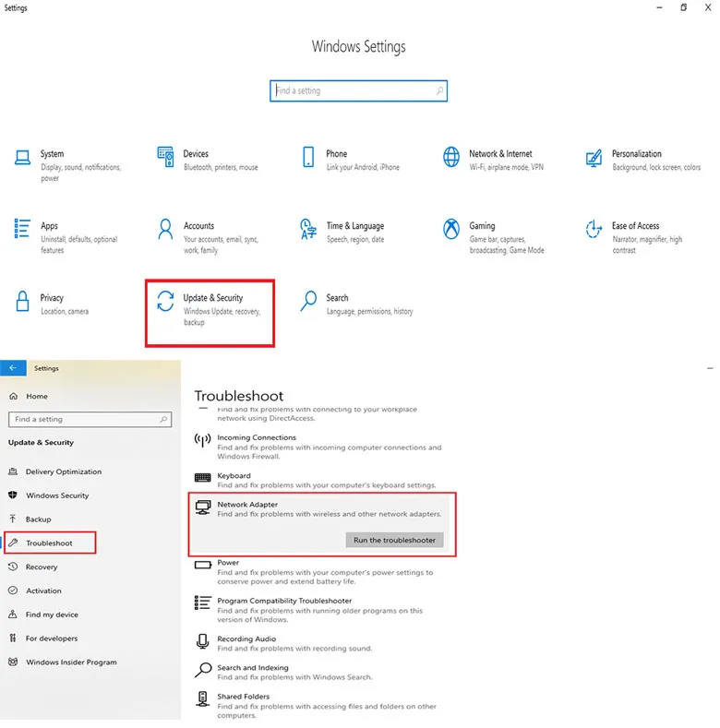
Task: Open Delivery Optimization in the sidebar
Action: coord(63,471)
